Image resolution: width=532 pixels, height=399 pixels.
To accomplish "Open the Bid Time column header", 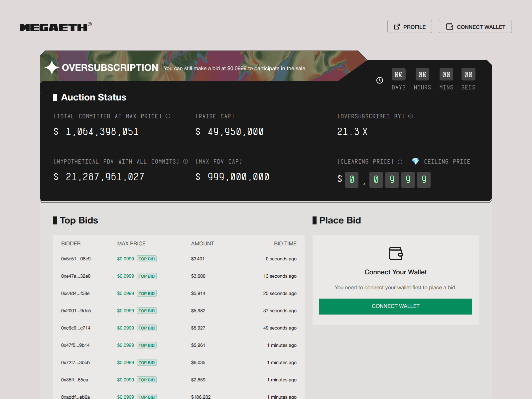I will (x=285, y=243).
